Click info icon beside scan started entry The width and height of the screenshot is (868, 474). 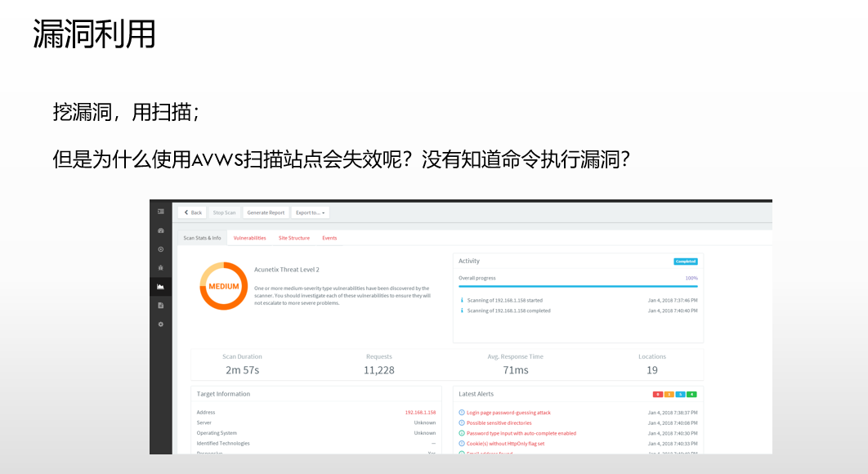point(462,300)
